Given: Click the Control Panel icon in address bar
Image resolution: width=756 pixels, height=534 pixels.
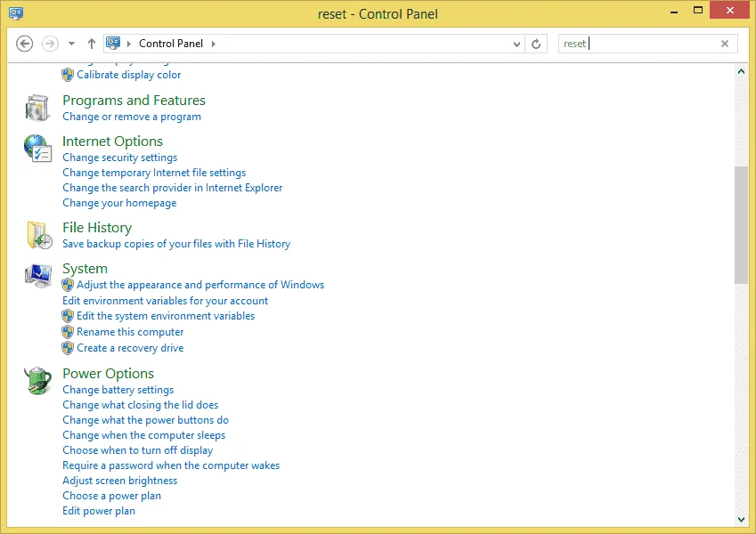Looking at the screenshot, I should click(x=113, y=44).
